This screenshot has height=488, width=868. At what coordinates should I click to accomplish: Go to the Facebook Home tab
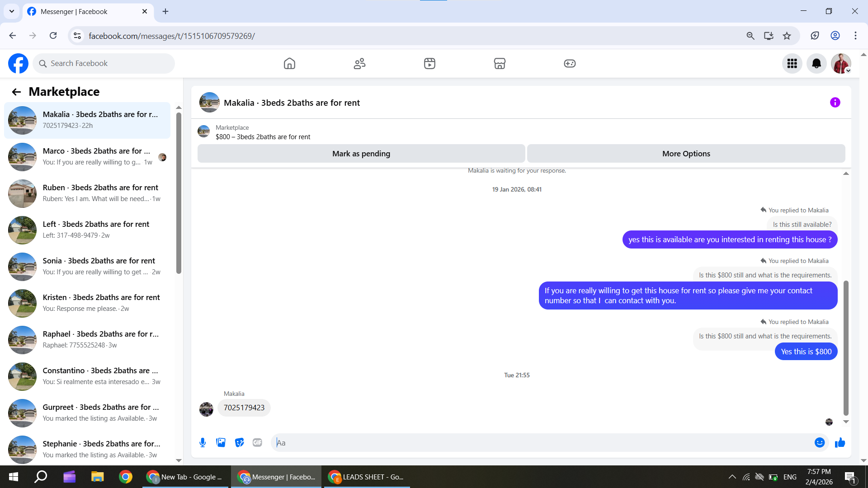click(x=289, y=64)
